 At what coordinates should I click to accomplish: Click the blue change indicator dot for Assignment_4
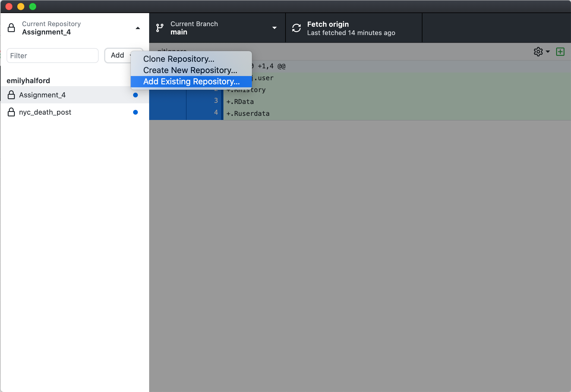tap(135, 95)
